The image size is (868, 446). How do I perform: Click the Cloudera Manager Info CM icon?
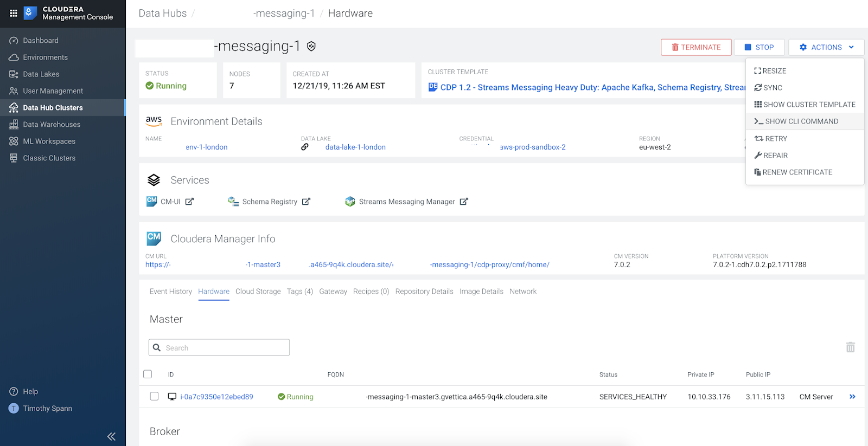pyautogui.click(x=154, y=238)
